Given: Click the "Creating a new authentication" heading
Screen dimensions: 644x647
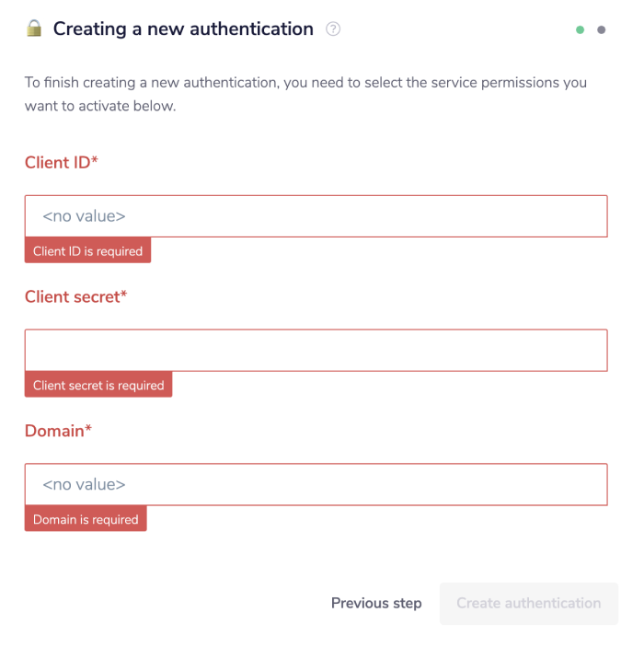Looking at the screenshot, I should click(x=183, y=29).
